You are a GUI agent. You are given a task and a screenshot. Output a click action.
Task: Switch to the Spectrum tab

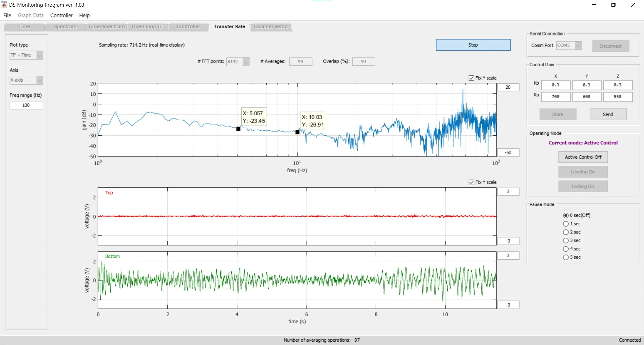[65, 27]
